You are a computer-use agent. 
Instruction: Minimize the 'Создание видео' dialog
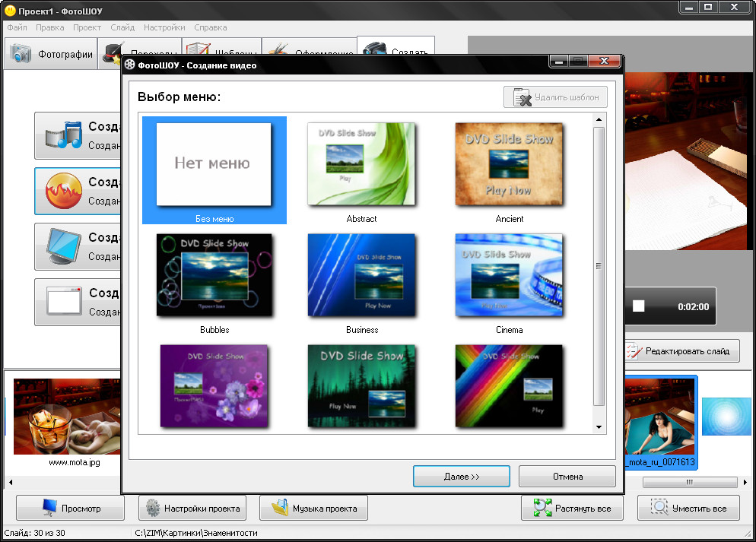(558, 61)
